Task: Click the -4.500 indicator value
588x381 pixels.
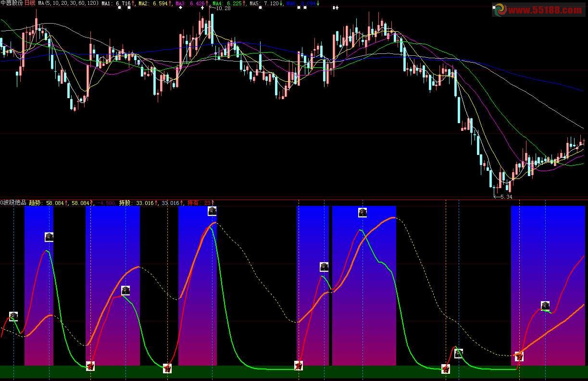Action: click(x=106, y=203)
